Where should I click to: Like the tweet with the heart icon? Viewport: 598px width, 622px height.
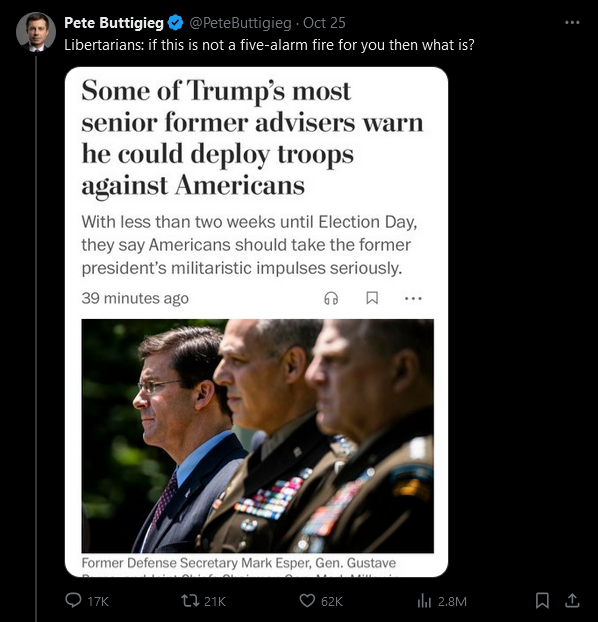(307, 601)
